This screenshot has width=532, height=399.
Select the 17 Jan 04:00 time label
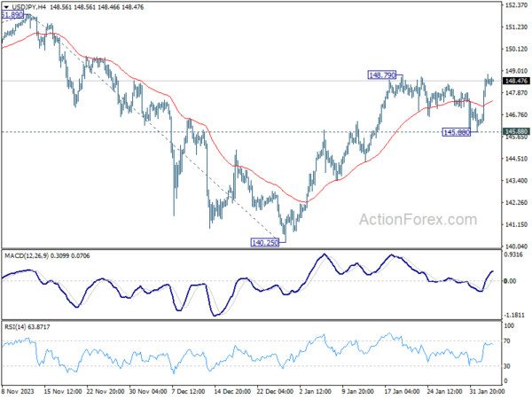[403, 391]
